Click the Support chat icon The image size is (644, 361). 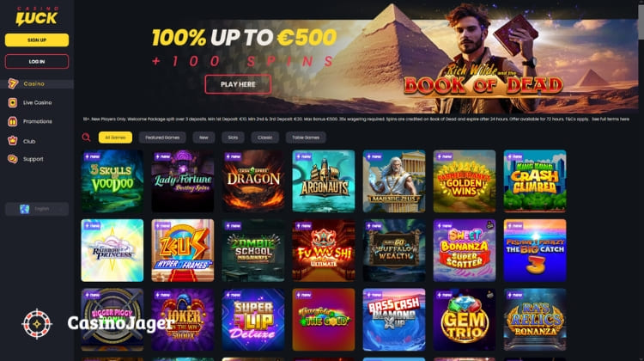click(x=13, y=159)
